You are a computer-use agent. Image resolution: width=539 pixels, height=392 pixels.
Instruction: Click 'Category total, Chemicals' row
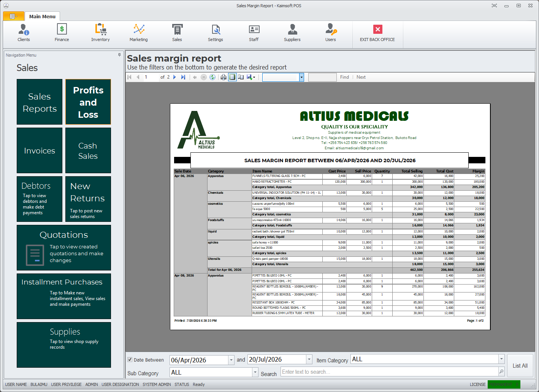(x=368, y=198)
